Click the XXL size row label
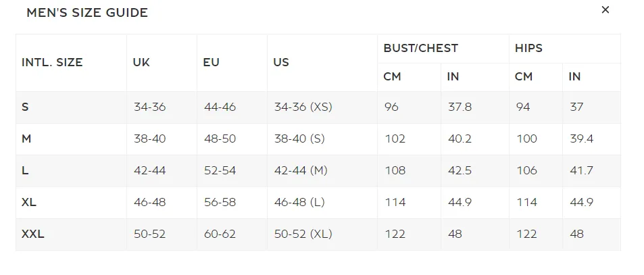This screenshot has width=644, height=275. coord(33,234)
